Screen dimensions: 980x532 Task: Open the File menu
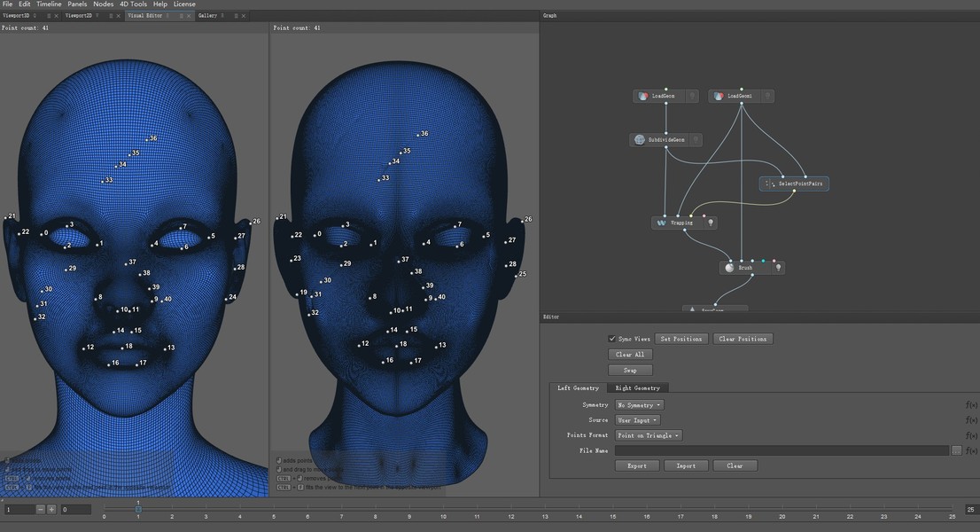click(x=7, y=4)
